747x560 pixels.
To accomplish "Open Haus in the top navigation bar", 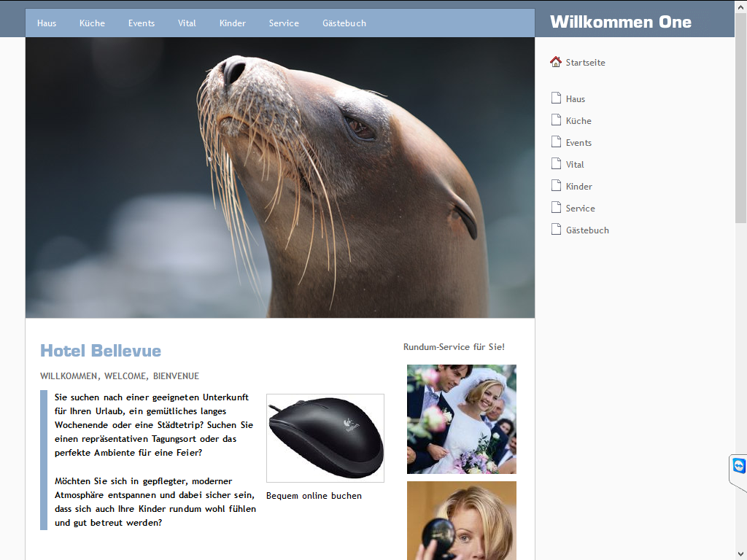I will point(47,23).
